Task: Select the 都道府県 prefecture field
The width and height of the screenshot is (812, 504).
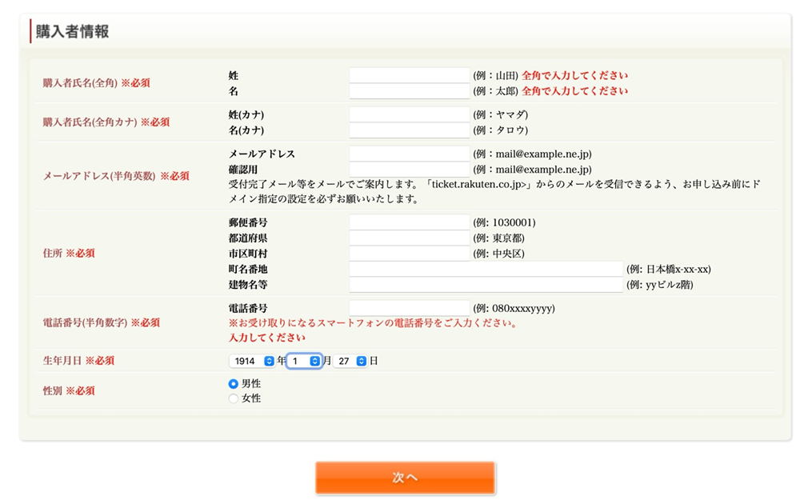Action: tap(409, 238)
